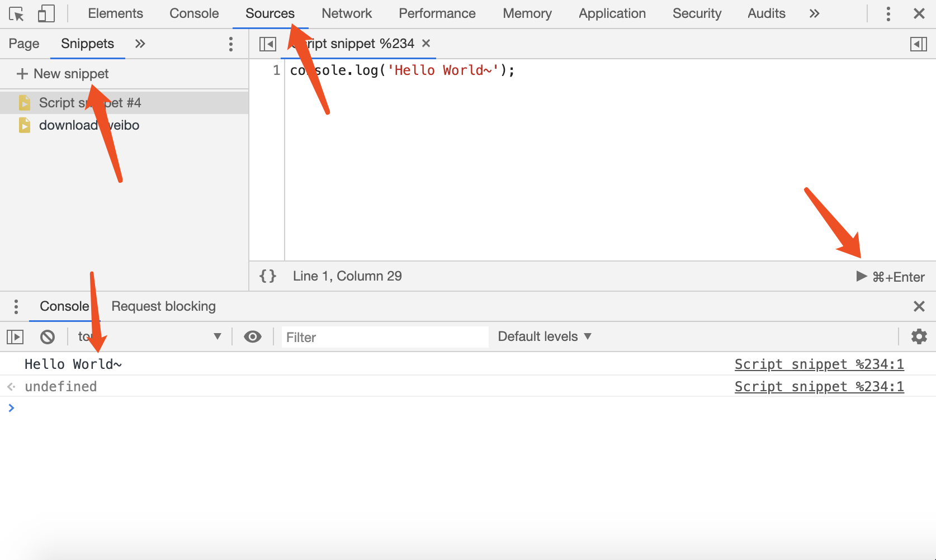Toggle the live expression eye icon
Screen dimensions: 936x560
point(253,336)
